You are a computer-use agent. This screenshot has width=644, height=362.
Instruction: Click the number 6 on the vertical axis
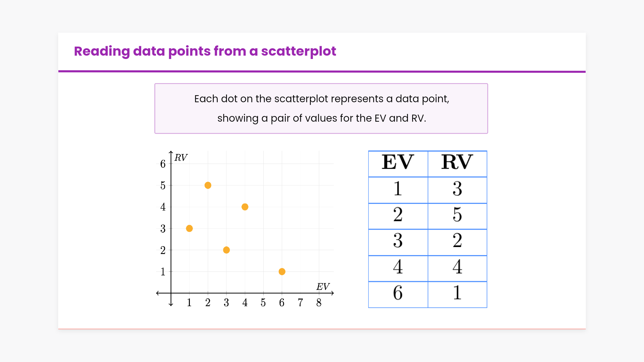pos(163,164)
